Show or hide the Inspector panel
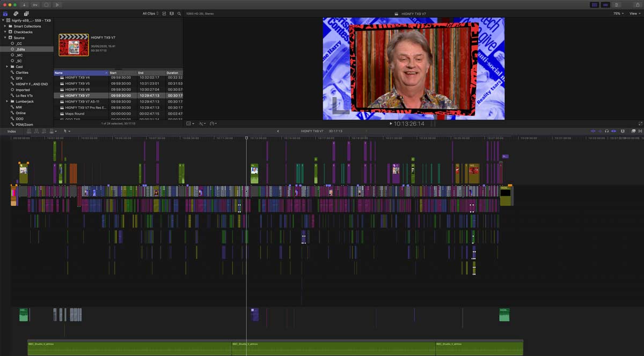 pos(617,5)
